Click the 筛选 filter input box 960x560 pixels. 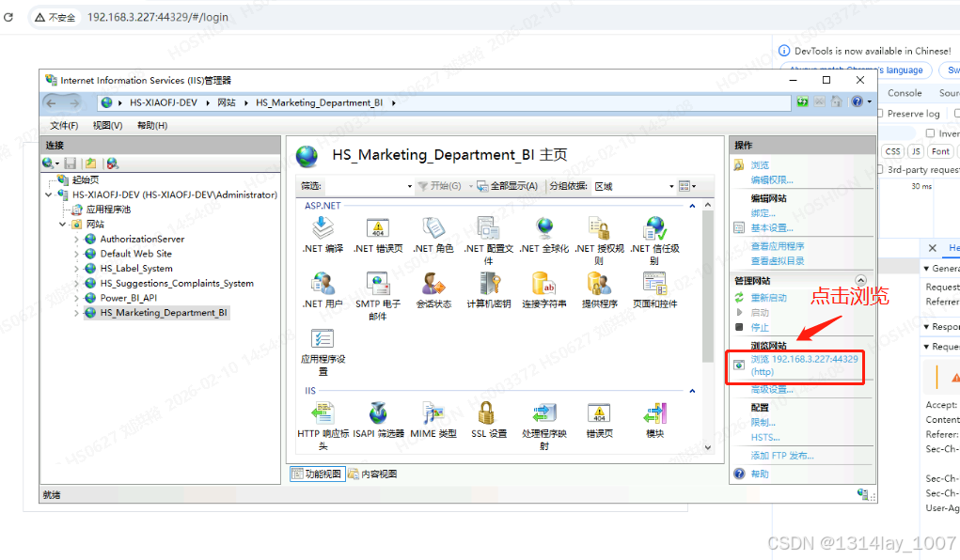(x=369, y=186)
